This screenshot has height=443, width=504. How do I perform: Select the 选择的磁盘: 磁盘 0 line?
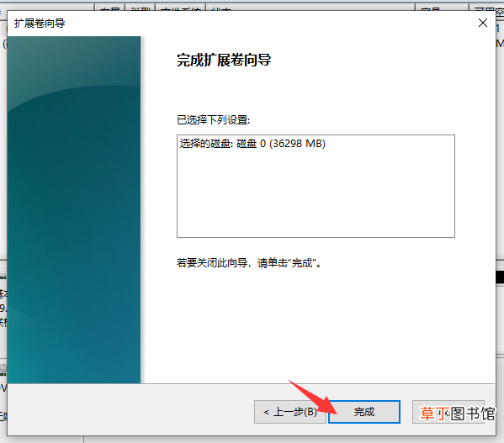coord(252,144)
